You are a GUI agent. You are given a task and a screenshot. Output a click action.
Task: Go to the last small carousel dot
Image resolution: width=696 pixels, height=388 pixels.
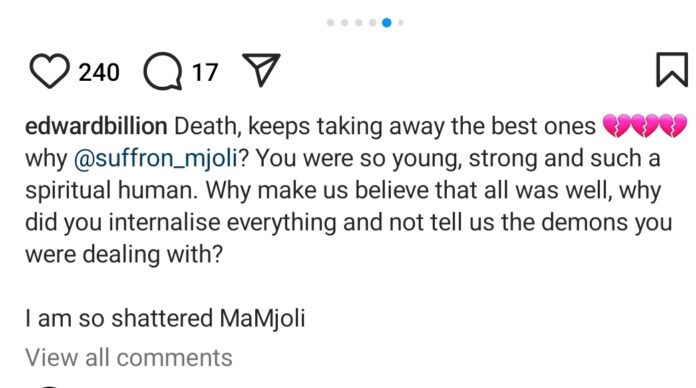[x=401, y=23]
